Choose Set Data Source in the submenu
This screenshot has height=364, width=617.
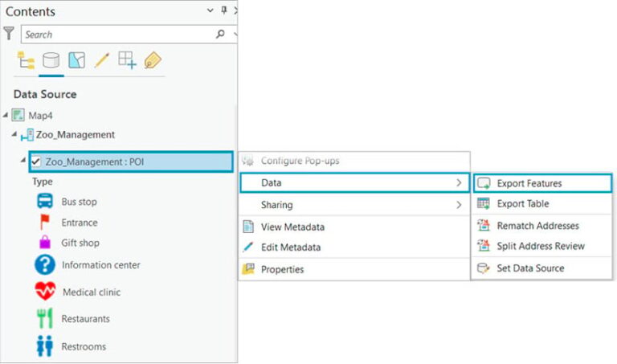pyautogui.click(x=542, y=268)
